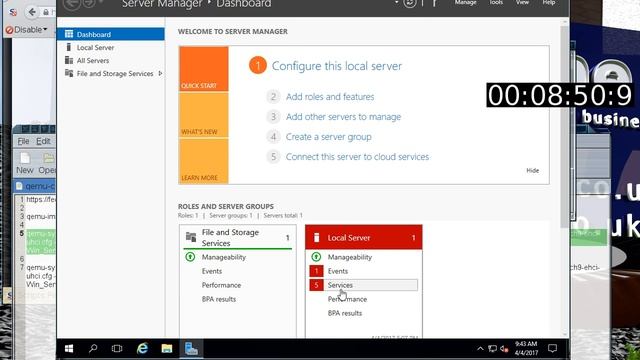Click the notifications flag icon in header
This screenshot has height=360, width=640.
tap(435, 3)
